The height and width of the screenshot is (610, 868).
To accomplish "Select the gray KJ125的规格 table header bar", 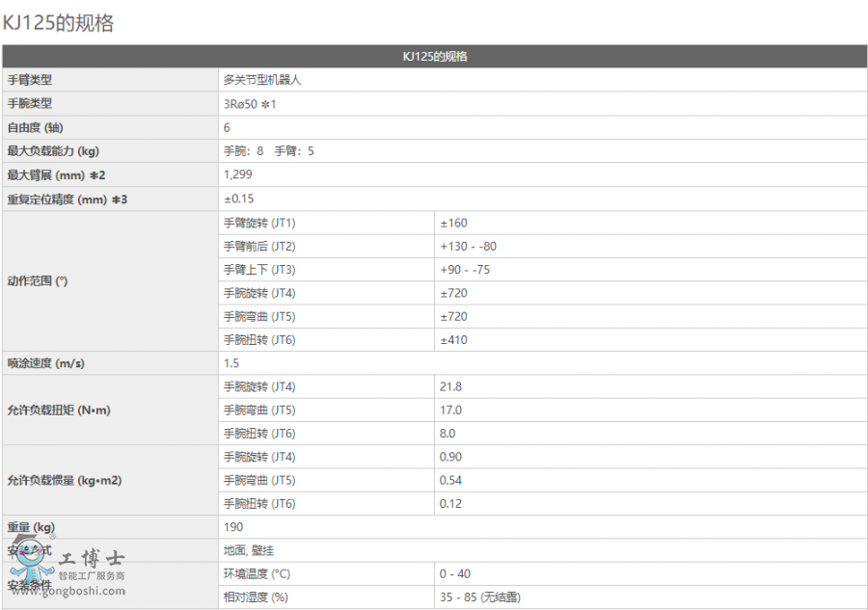I will [434, 57].
